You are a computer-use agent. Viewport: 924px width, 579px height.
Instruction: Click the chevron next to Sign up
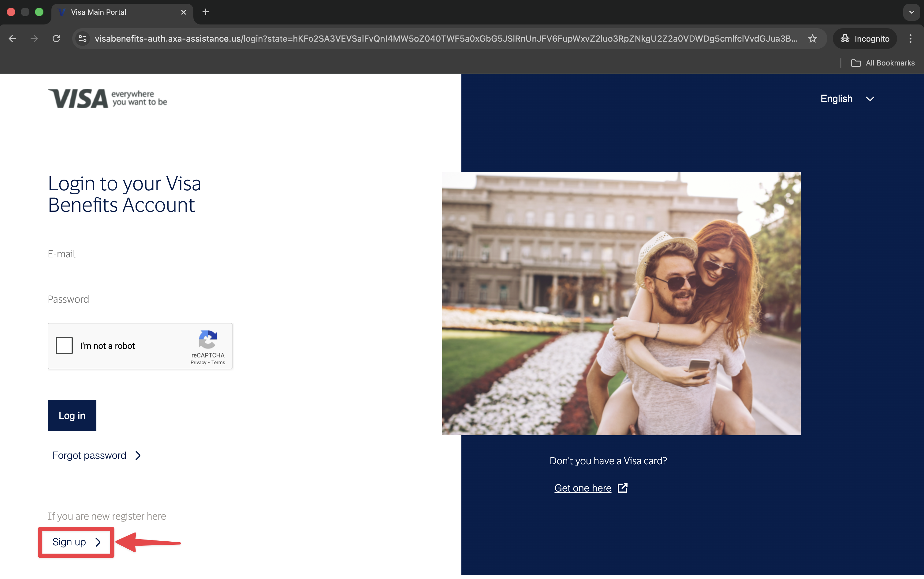98,542
